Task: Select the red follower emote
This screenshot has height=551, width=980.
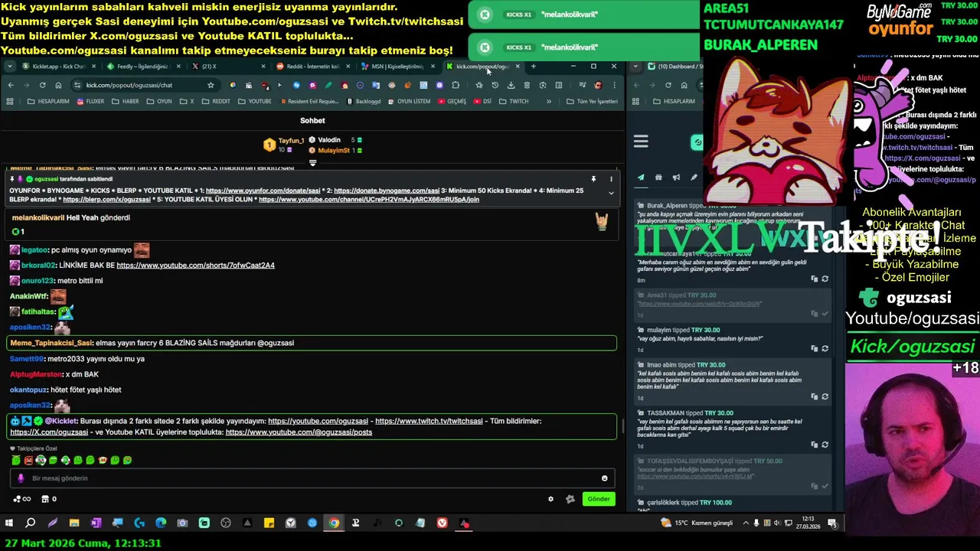Action: (28, 460)
